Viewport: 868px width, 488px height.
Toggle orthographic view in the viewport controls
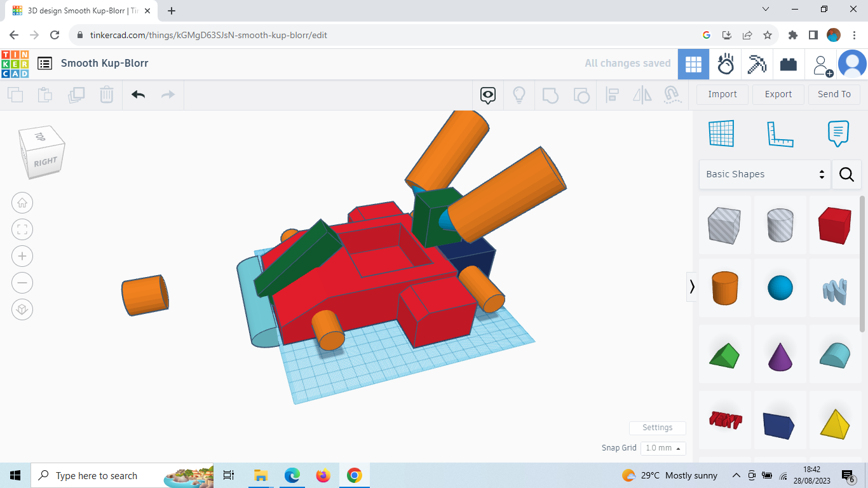22,309
